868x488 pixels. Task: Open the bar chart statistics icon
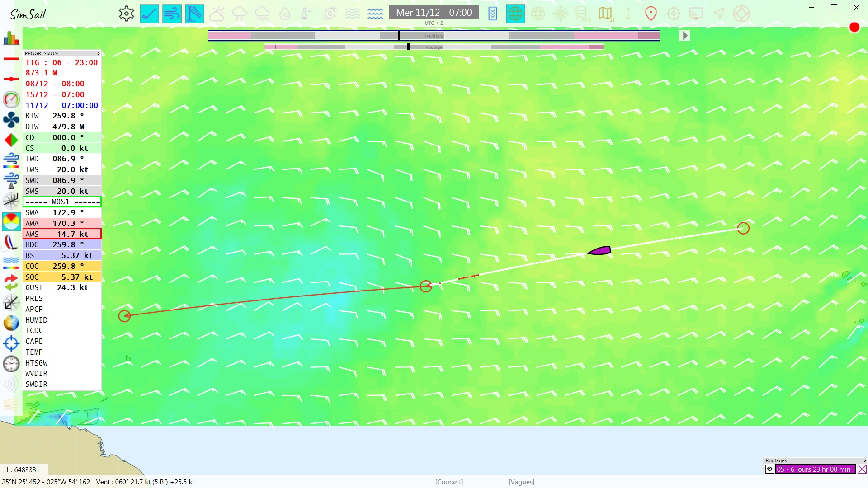(x=11, y=38)
